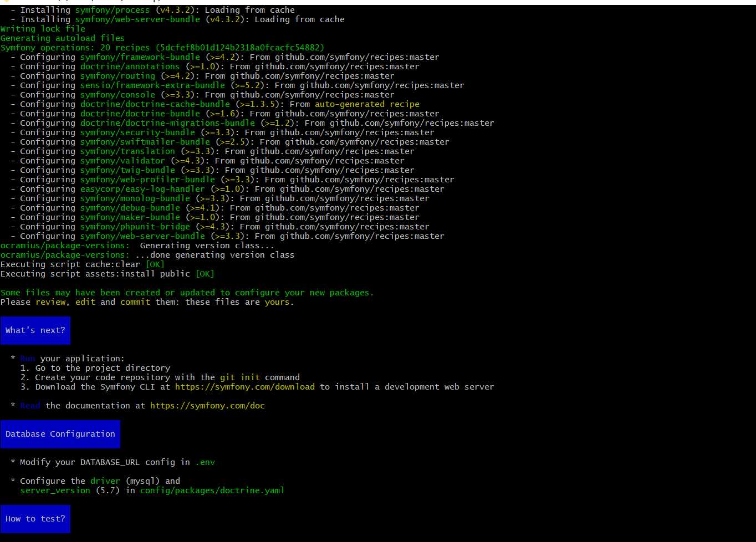Click the .env file name
The width and height of the screenshot is (756, 542).
tap(205, 462)
